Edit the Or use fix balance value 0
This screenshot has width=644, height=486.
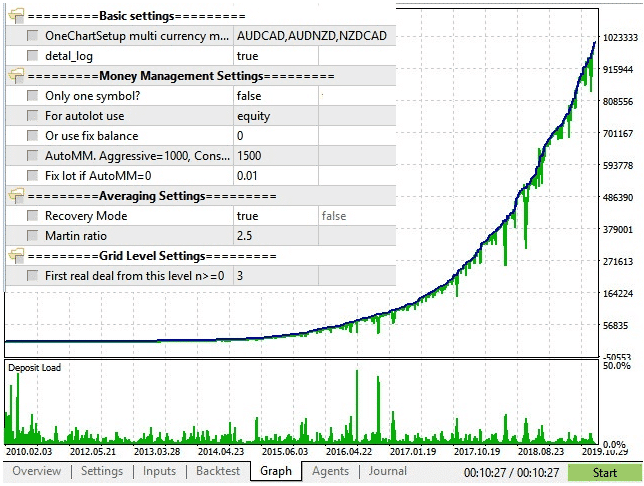[276, 136]
